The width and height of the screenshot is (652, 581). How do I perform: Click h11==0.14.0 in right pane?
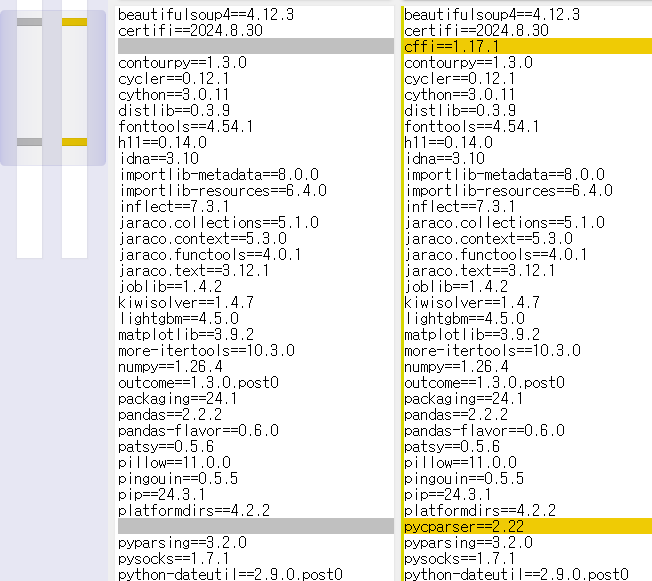448,142
